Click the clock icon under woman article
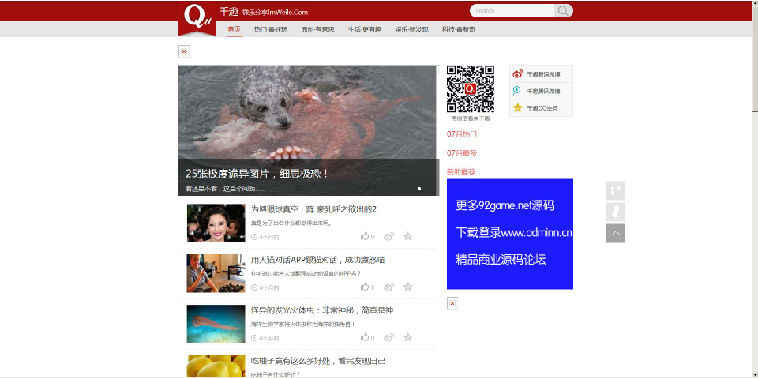The image size is (758, 378). click(x=254, y=237)
